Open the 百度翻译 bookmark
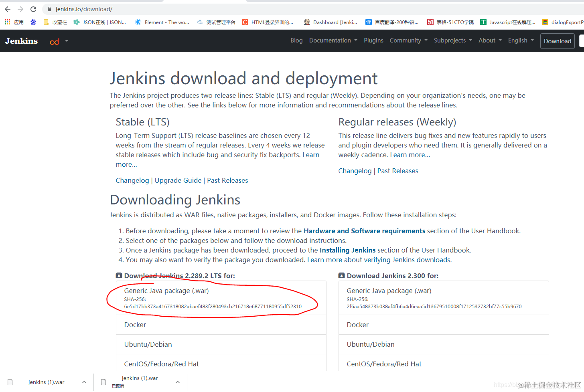Viewport: 584px width, 392px height. [x=392, y=22]
